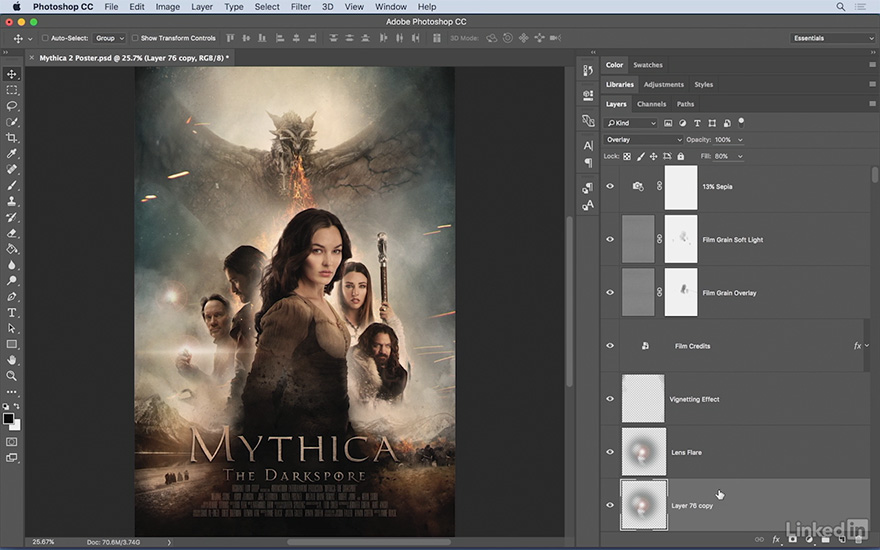This screenshot has height=550, width=880.
Task: Select the Rectangular Marquee tool
Action: tap(11, 90)
